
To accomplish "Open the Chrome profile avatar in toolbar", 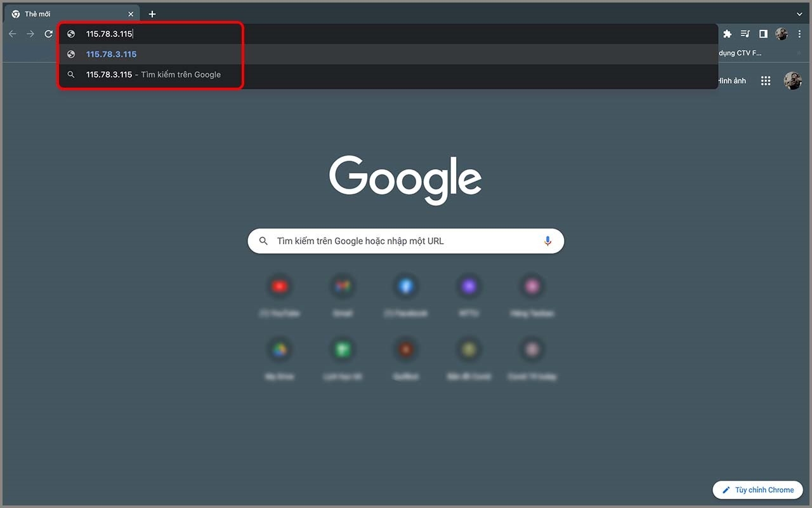I will [x=782, y=34].
